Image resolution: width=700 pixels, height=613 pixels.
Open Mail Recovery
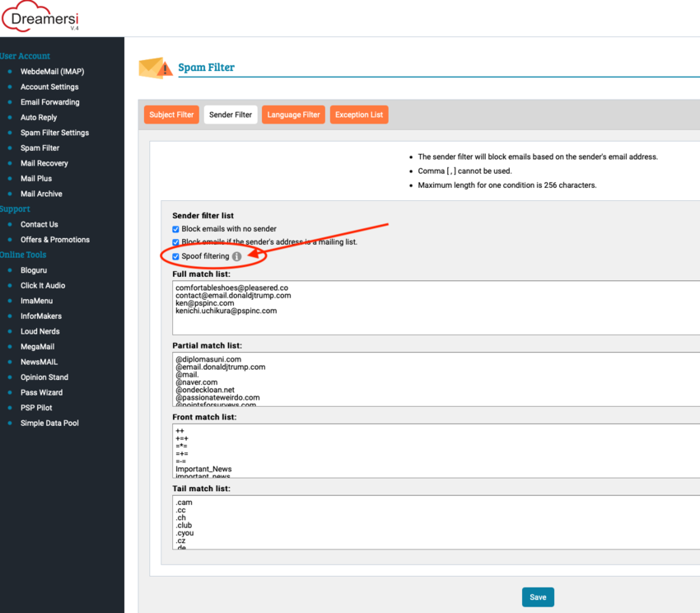point(44,163)
